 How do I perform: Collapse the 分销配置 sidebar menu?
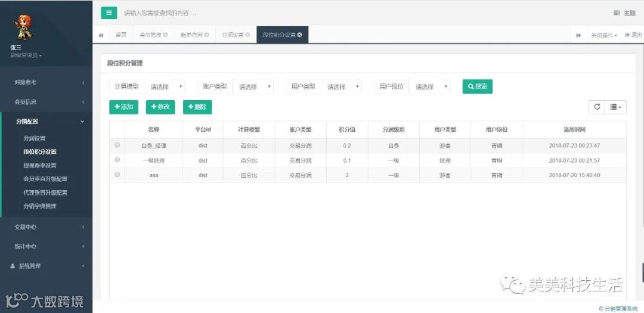coord(46,122)
